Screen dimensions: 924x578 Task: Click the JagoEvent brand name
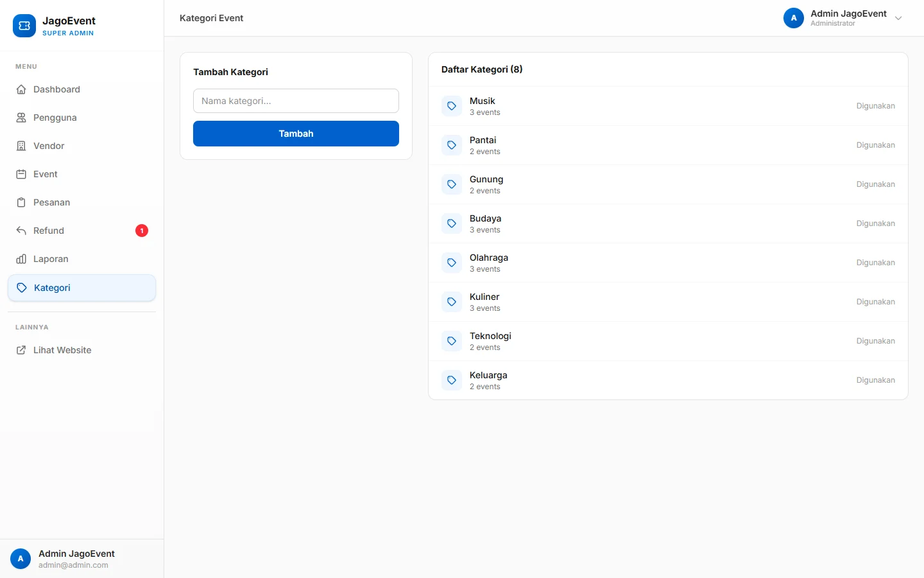(69, 21)
